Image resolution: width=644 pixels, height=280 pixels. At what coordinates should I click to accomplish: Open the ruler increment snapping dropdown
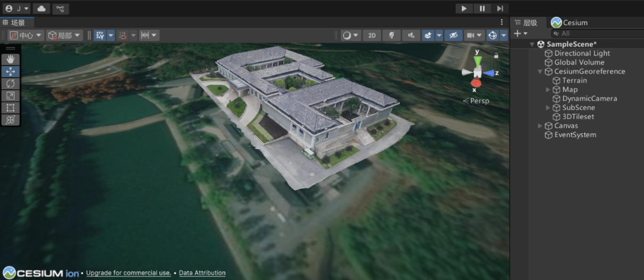click(x=149, y=36)
